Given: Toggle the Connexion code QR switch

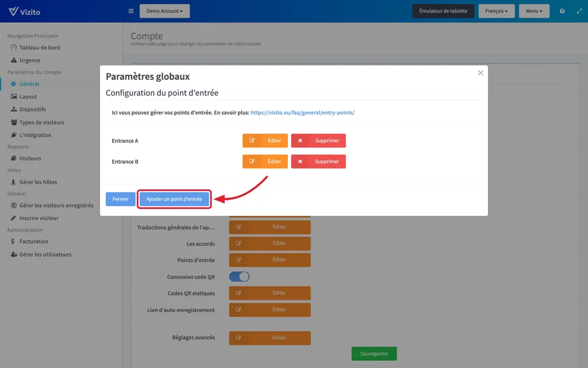Looking at the screenshot, I should pos(239,277).
